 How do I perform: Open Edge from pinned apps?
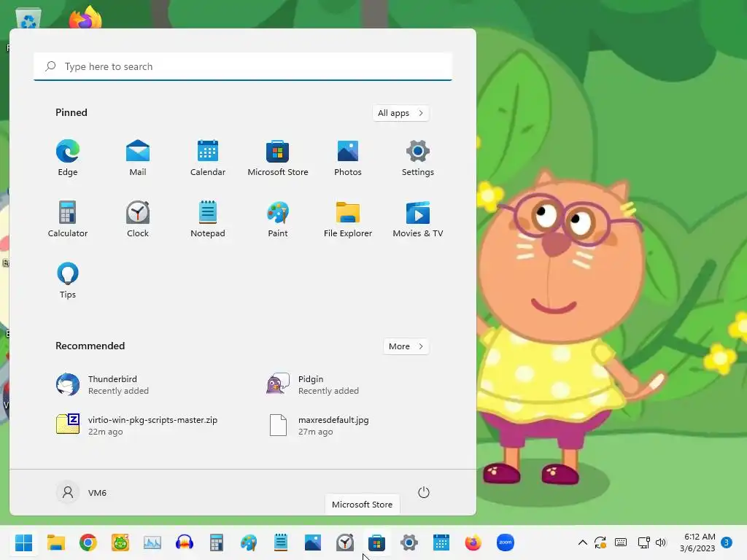coord(68,158)
